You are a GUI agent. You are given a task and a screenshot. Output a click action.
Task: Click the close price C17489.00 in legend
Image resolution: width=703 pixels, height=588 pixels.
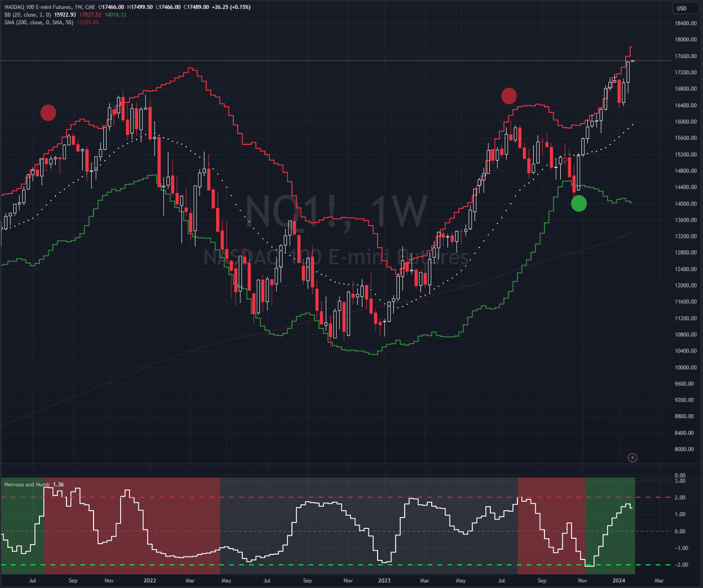click(x=196, y=7)
